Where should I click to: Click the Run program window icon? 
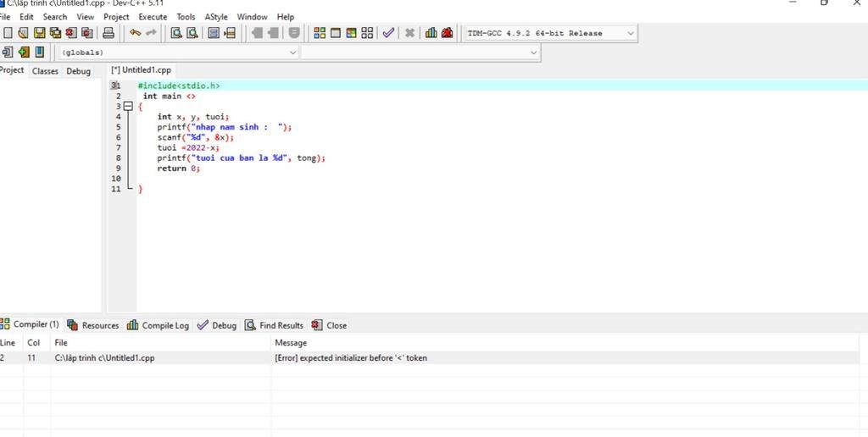[336, 33]
